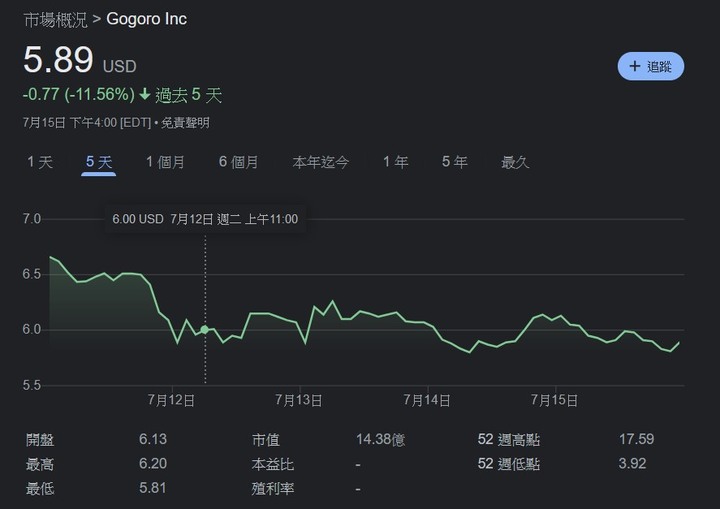The height and width of the screenshot is (509, 720).
Task: Click the 最高 label
Action: (x=40, y=464)
